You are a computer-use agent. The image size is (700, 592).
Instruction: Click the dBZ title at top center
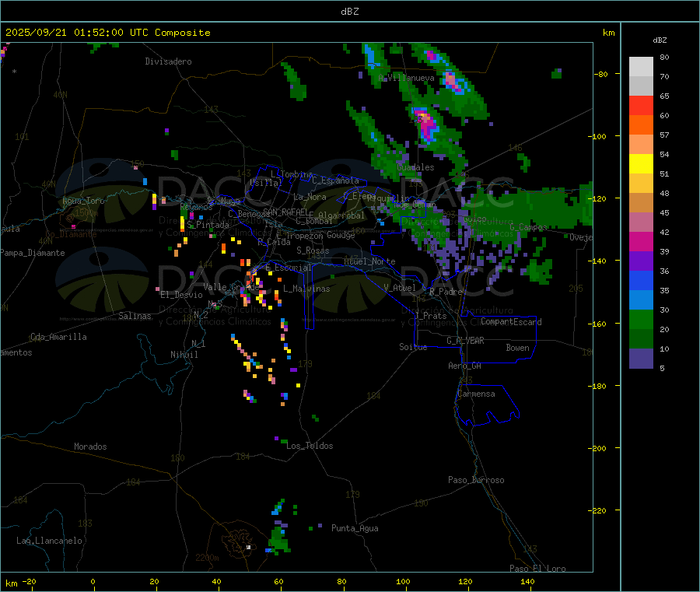coord(350,11)
